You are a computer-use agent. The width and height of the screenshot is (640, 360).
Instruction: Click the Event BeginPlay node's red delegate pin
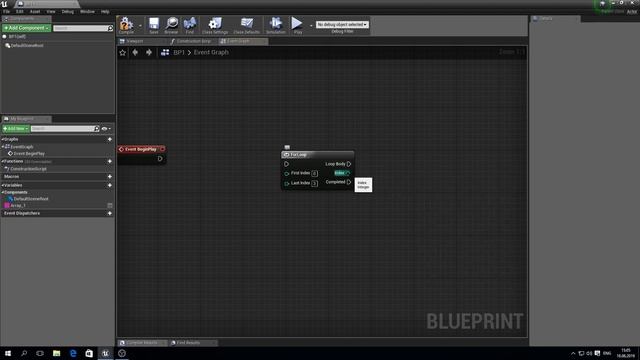(x=162, y=149)
